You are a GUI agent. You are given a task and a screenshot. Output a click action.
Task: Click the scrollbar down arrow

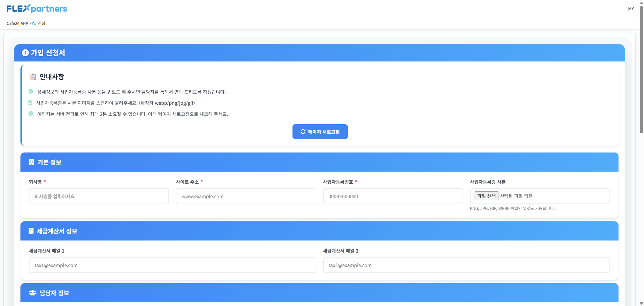tap(641, 303)
